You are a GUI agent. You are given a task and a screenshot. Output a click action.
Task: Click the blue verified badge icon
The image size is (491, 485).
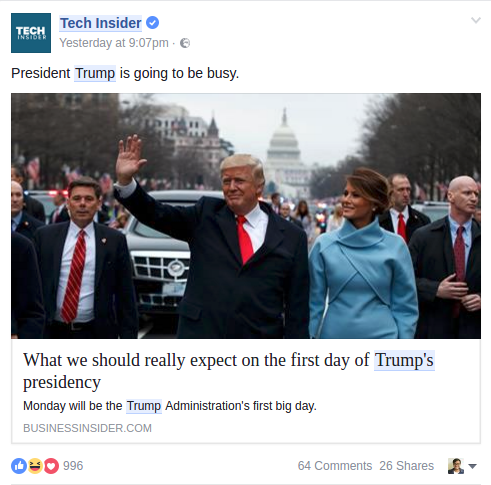152,23
